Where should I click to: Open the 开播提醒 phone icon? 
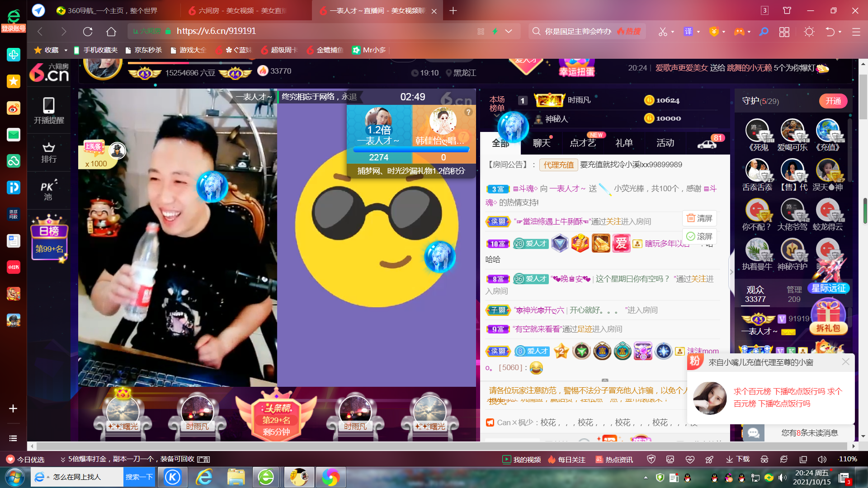[x=49, y=111]
